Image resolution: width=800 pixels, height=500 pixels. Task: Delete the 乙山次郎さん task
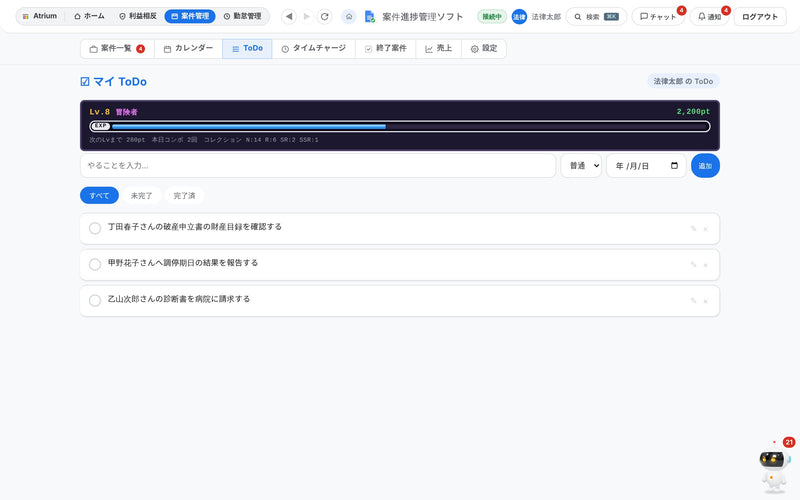(706, 302)
